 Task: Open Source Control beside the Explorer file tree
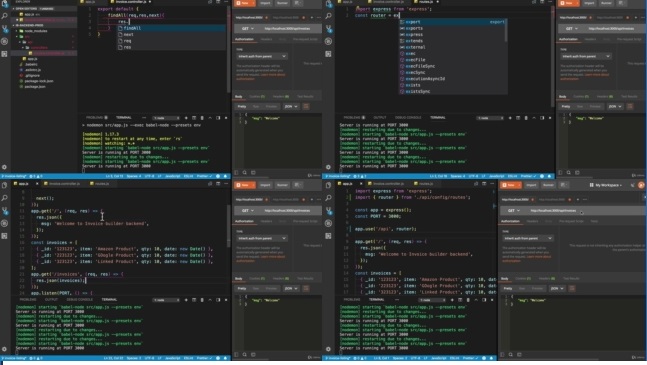point(5,28)
